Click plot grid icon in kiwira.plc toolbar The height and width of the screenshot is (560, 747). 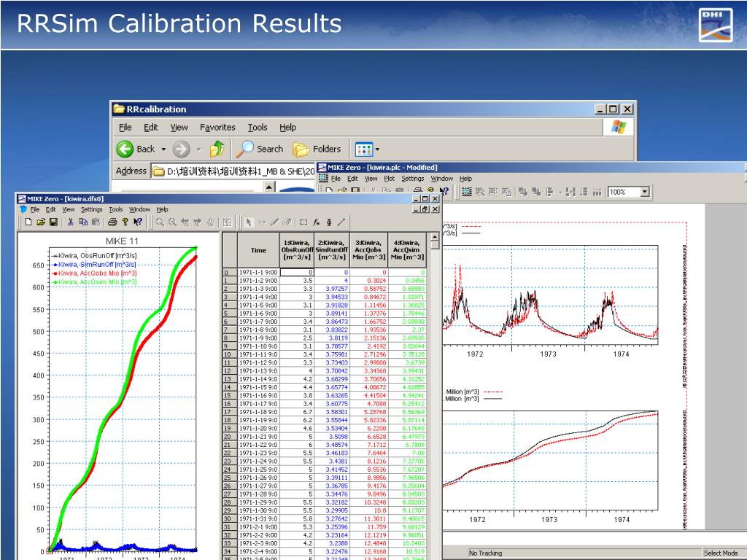pos(467,192)
